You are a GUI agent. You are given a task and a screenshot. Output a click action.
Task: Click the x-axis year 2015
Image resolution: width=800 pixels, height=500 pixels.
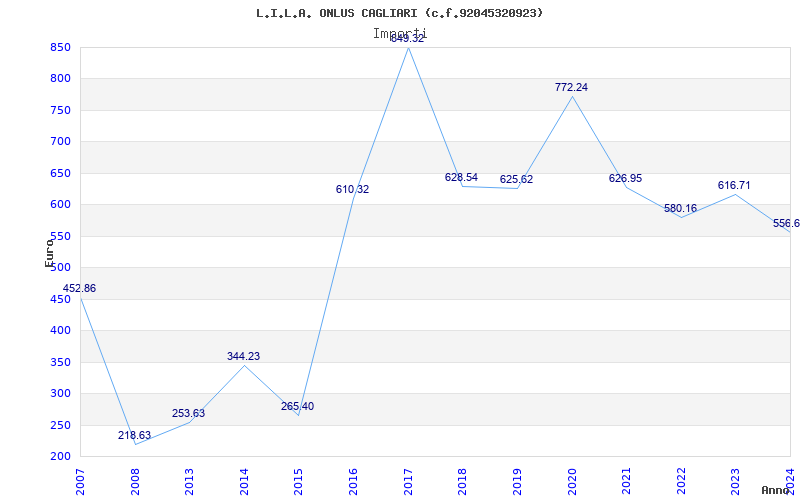click(298, 481)
